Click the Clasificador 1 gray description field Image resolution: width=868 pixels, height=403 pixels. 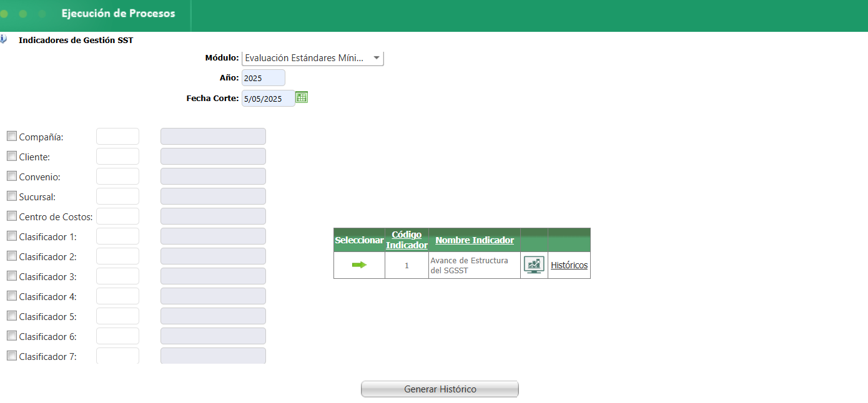213,236
